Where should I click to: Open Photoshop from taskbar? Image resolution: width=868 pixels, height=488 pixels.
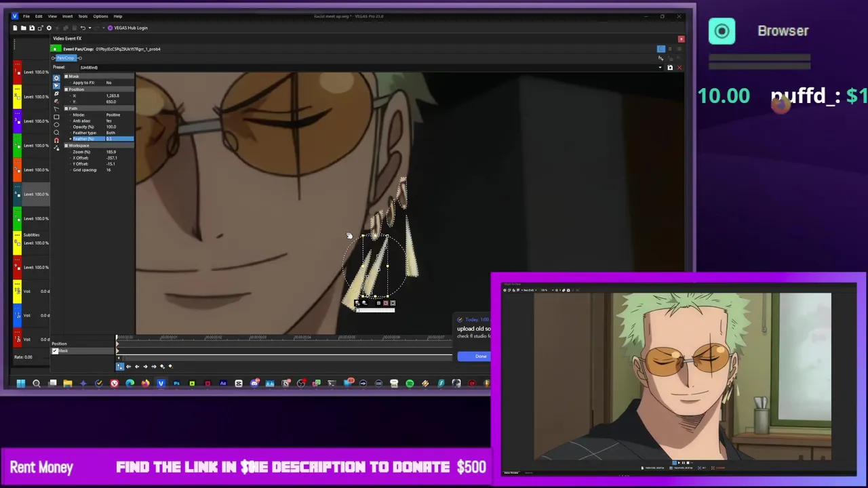click(176, 383)
